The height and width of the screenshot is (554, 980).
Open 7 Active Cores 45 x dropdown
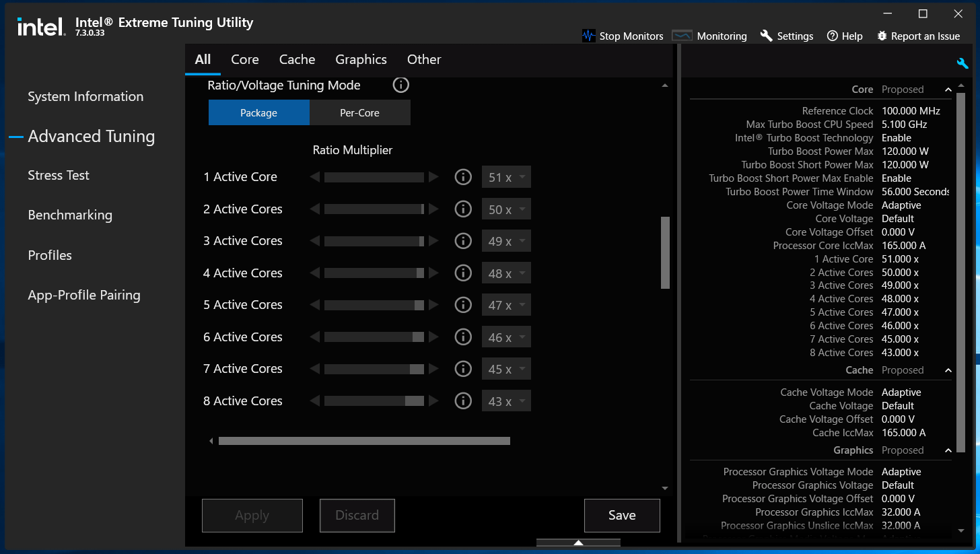(506, 369)
